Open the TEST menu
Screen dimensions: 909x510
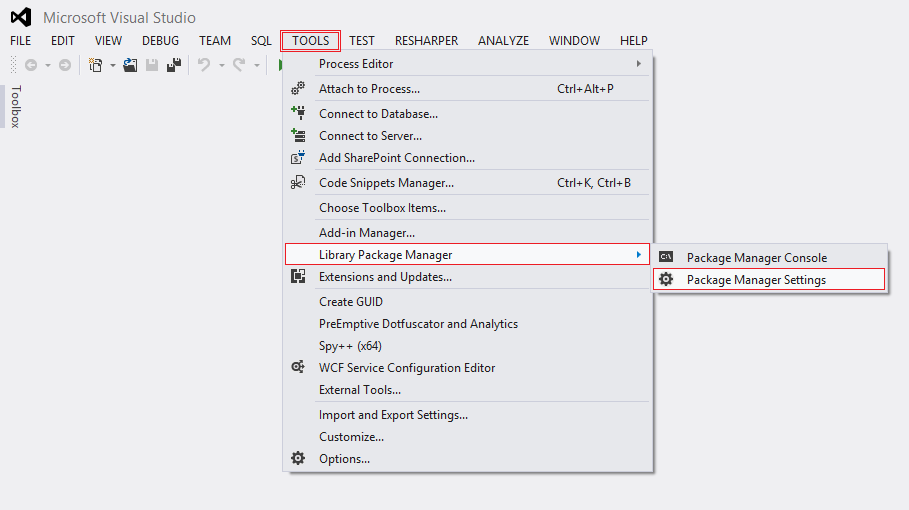(x=362, y=41)
